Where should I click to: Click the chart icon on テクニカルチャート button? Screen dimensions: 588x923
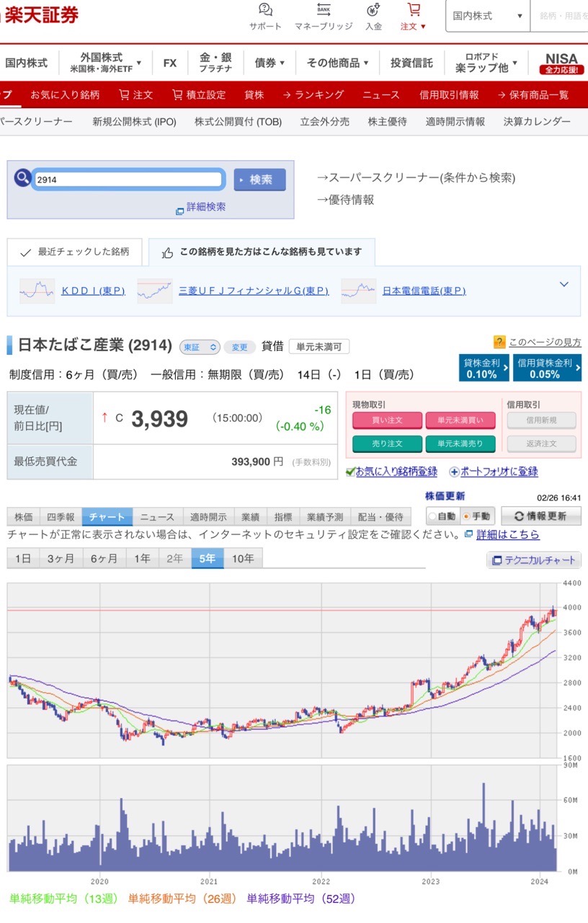496,560
